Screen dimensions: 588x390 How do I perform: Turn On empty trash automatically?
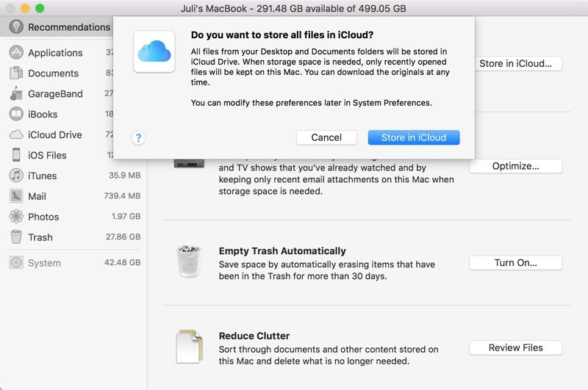[x=516, y=263]
